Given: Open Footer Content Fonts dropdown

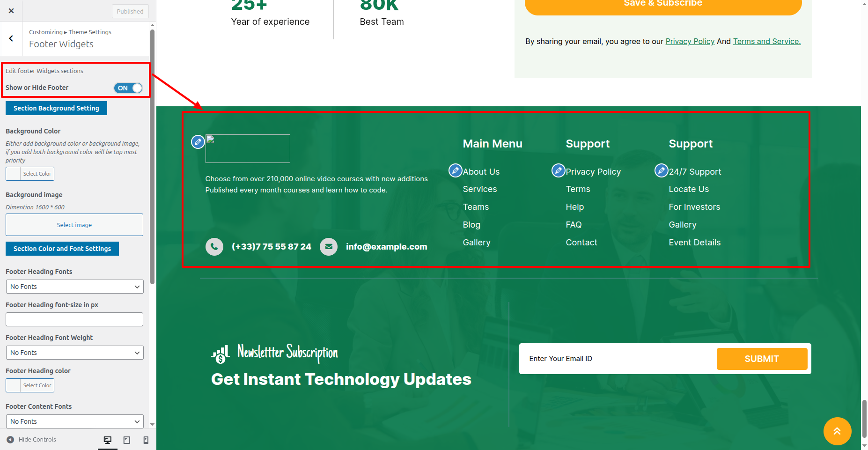Looking at the screenshot, I should click(74, 421).
